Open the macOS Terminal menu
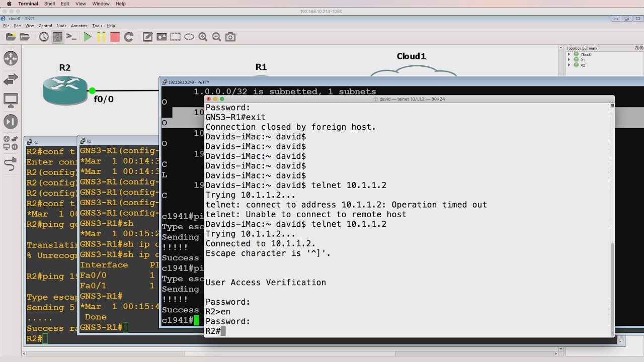 (28, 4)
